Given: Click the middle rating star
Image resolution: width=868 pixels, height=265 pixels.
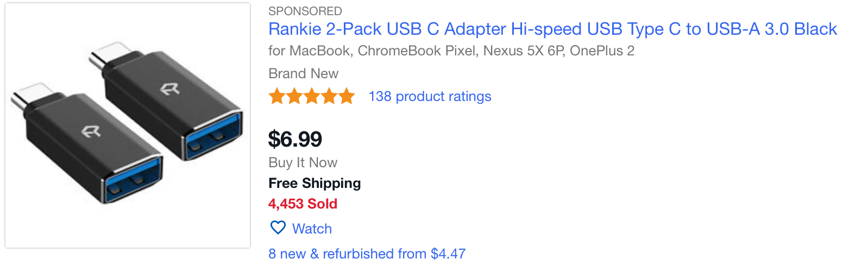Looking at the screenshot, I should (312, 97).
